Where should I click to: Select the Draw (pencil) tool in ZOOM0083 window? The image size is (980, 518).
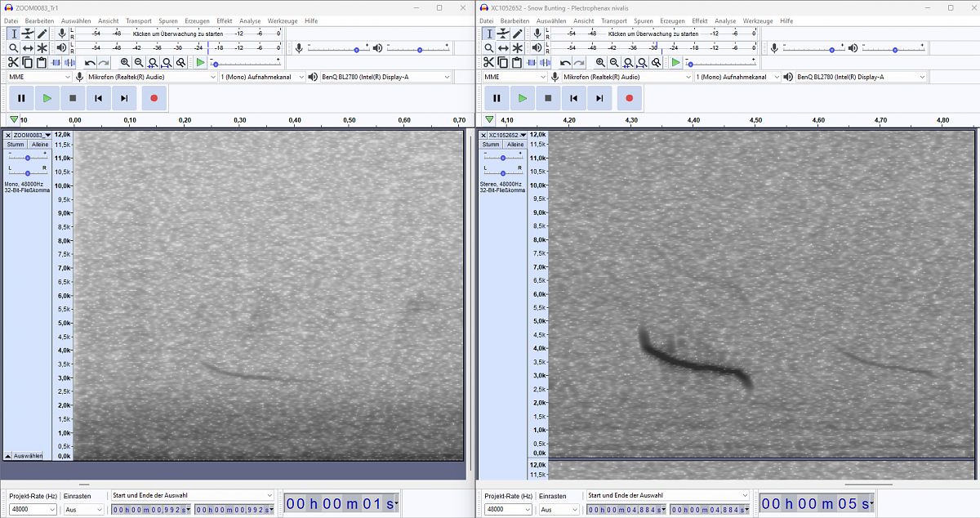coord(42,33)
